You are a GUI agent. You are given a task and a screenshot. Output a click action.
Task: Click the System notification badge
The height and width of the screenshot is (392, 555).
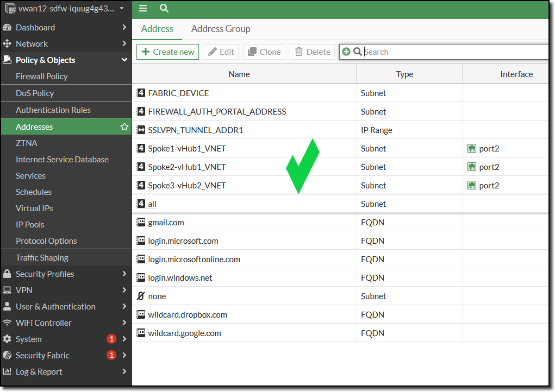(111, 339)
